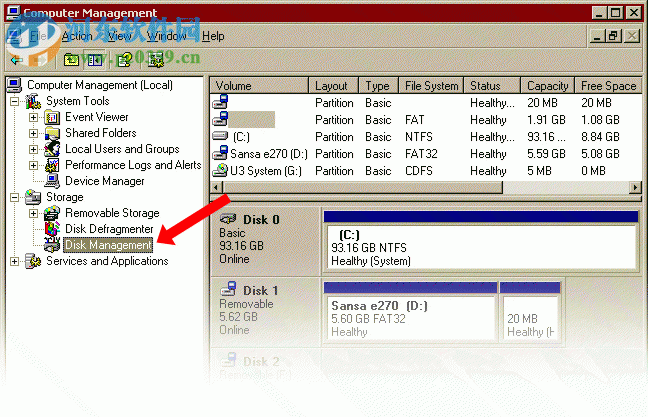Open the Action menu
This screenshot has height=417, width=648.
click(77, 36)
